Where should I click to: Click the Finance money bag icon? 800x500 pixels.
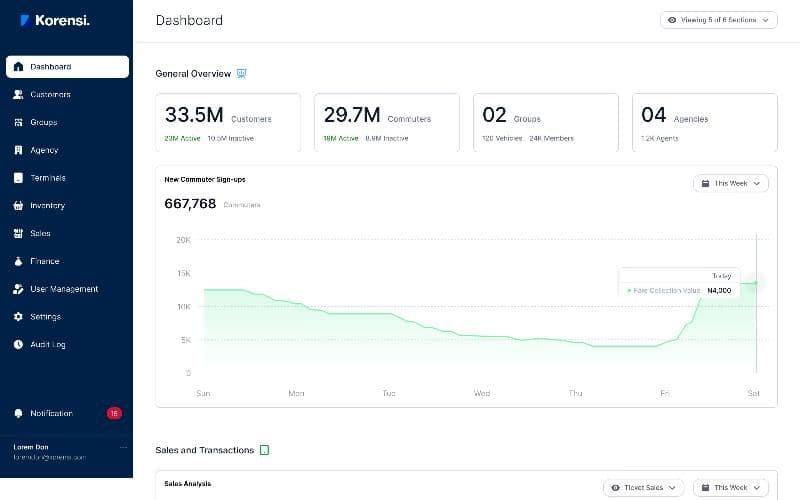[18, 261]
